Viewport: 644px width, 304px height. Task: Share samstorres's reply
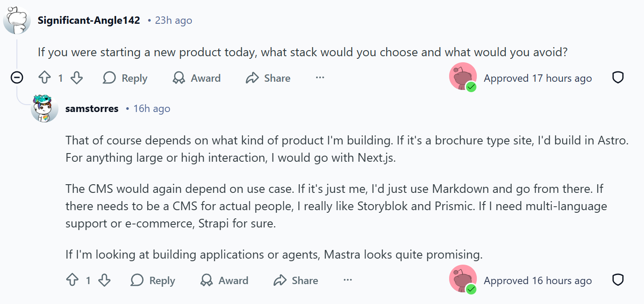click(296, 281)
